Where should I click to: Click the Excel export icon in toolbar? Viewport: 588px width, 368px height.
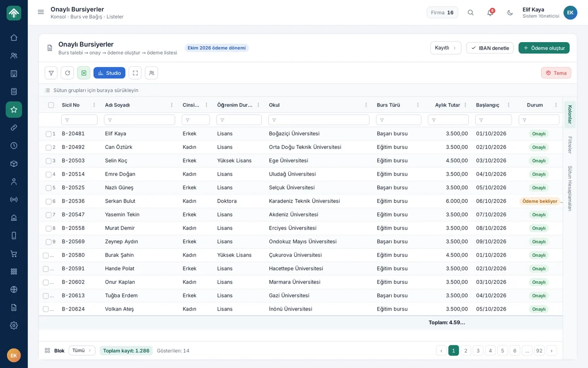point(84,73)
